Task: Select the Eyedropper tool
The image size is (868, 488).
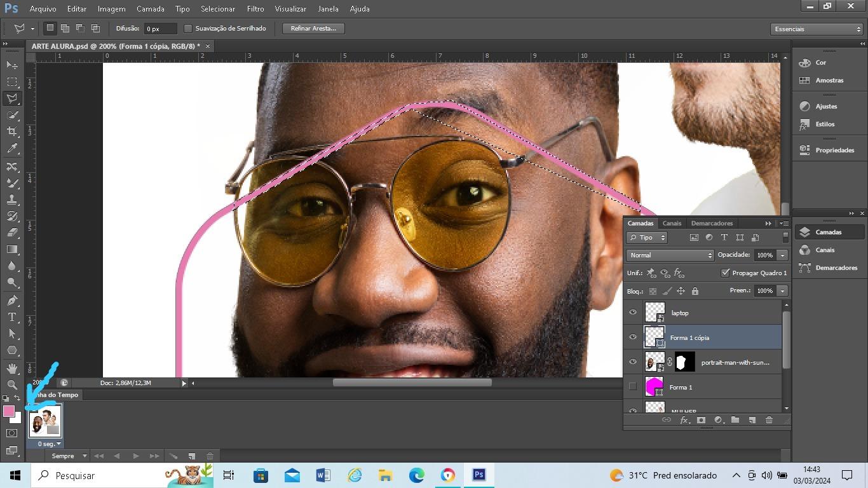Action: 12,149
